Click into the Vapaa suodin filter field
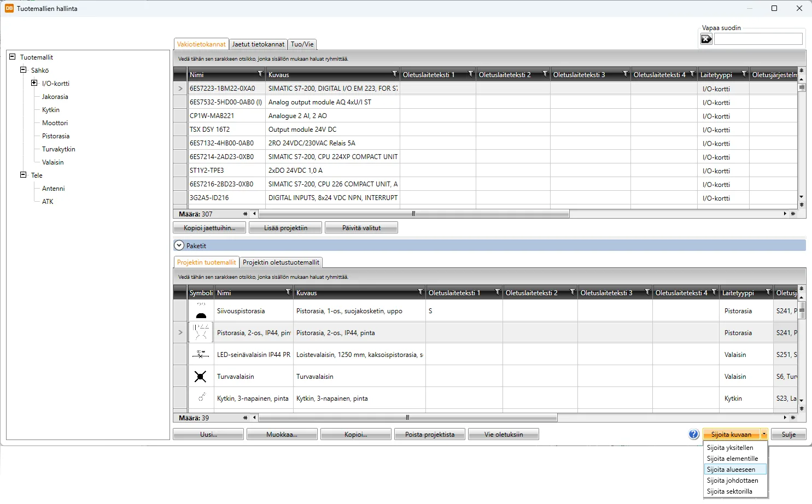The height and width of the screenshot is (504, 812). coord(758,39)
